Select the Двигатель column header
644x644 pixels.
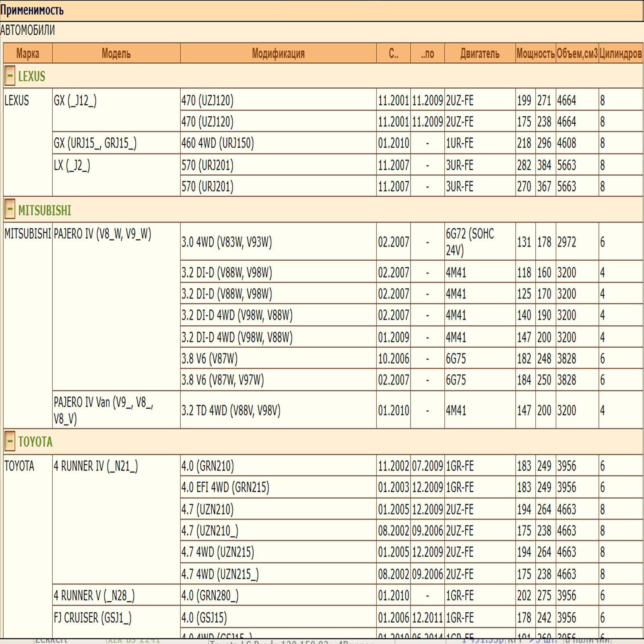[x=480, y=54]
